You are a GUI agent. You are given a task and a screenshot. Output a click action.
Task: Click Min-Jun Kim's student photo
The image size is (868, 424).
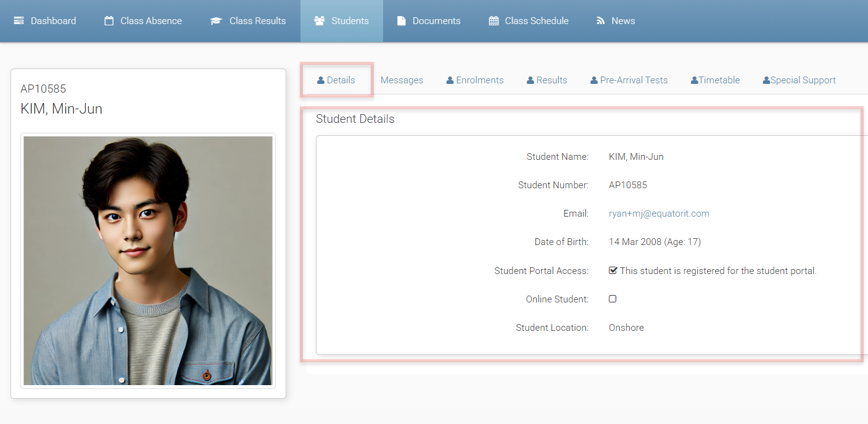[148, 260]
